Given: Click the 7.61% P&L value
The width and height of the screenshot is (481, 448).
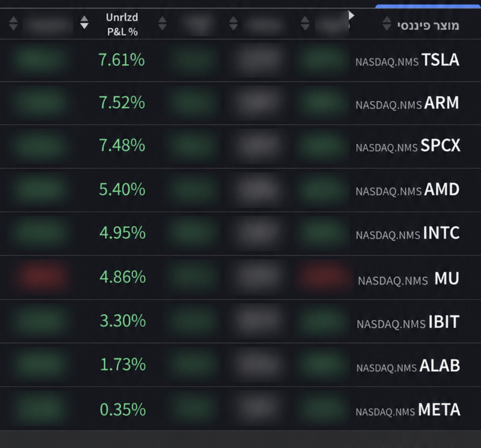Looking at the screenshot, I should pyautogui.click(x=122, y=60).
